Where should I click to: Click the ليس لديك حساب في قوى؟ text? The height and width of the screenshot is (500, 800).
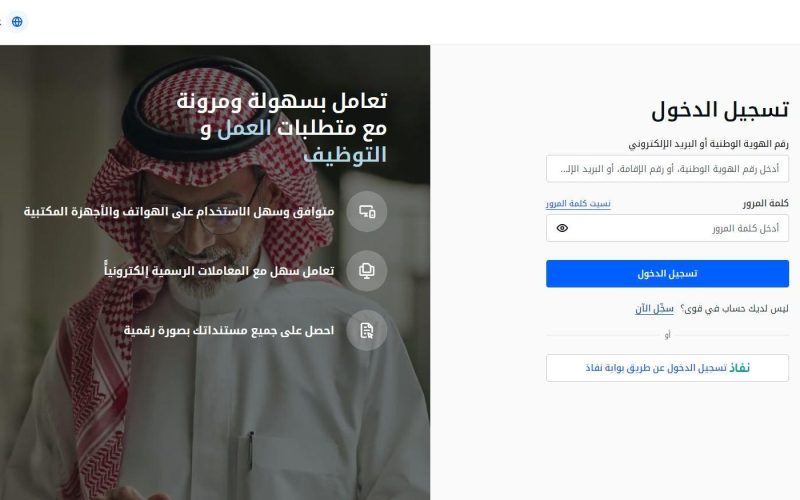coord(734,309)
